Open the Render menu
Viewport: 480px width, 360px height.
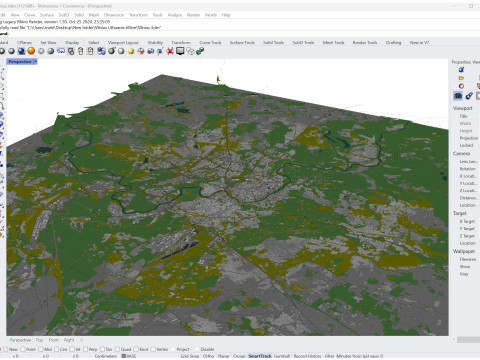(x=193, y=15)
